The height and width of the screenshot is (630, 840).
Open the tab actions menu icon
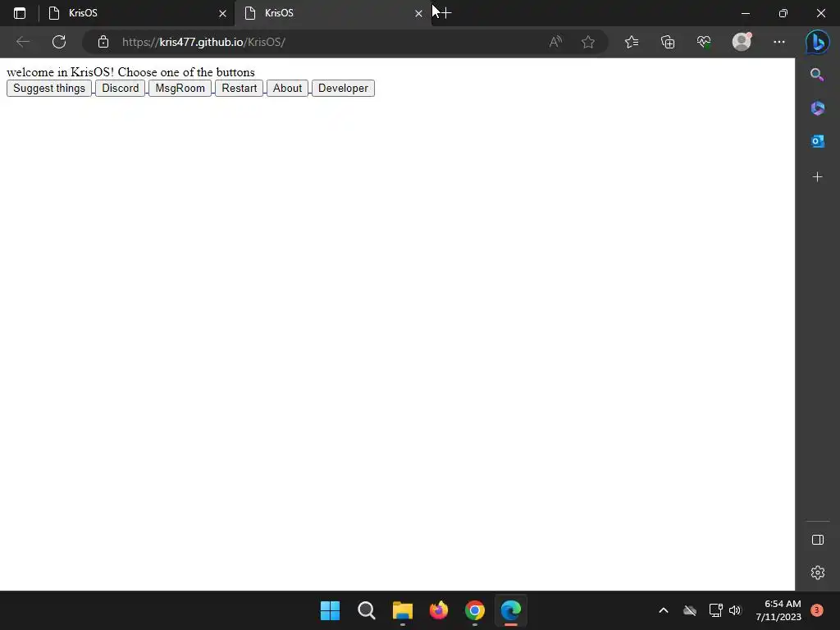[20, 13]
